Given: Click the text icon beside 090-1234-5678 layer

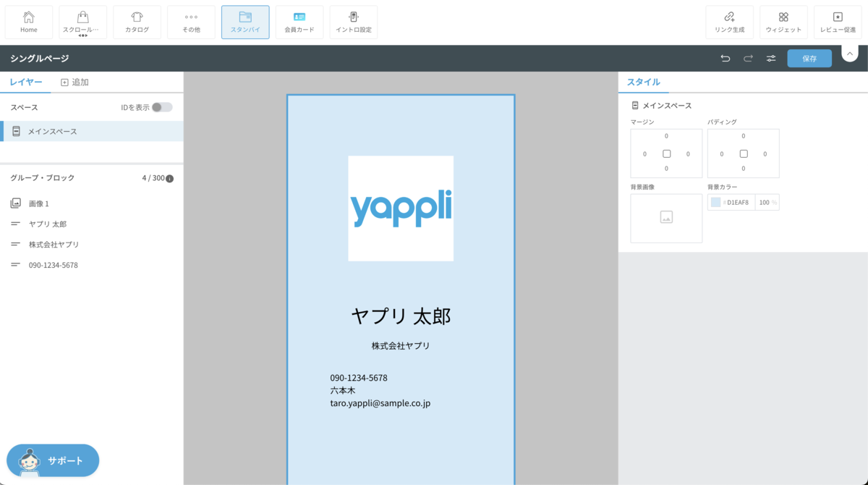Looking at the screenshot, I should 16,265.
